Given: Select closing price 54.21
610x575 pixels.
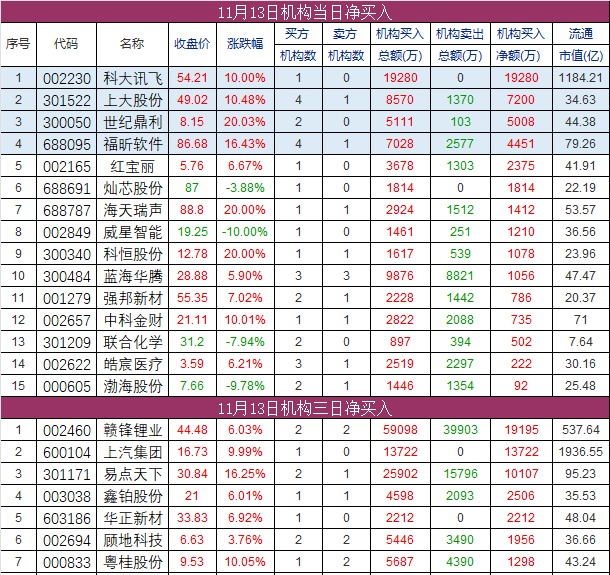Looking at the screenshot, I should (192, 78).
